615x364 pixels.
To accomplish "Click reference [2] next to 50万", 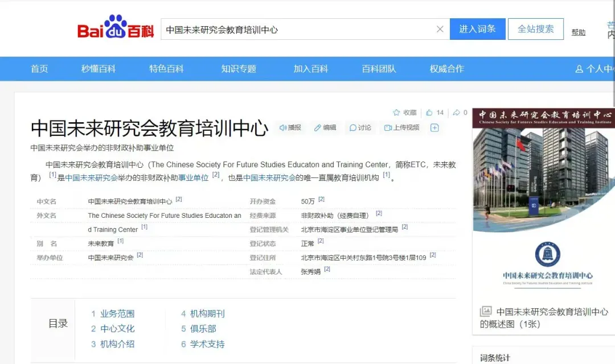I will [321, 199].
